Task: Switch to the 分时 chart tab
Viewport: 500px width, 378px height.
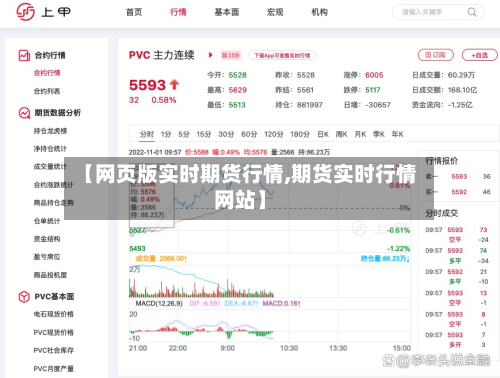Action: pyautogui.click(x=147, y=134)
